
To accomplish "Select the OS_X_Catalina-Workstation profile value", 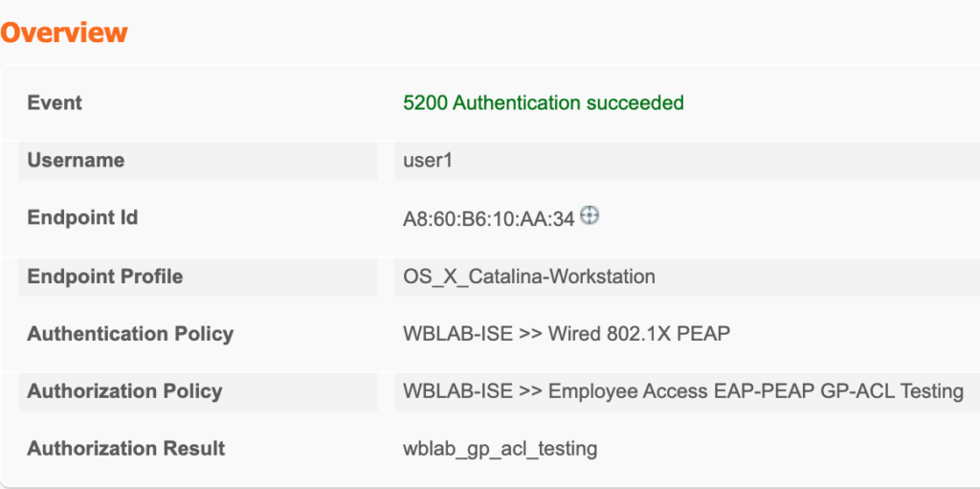I will pyautogui.click(x=529, y=277).
